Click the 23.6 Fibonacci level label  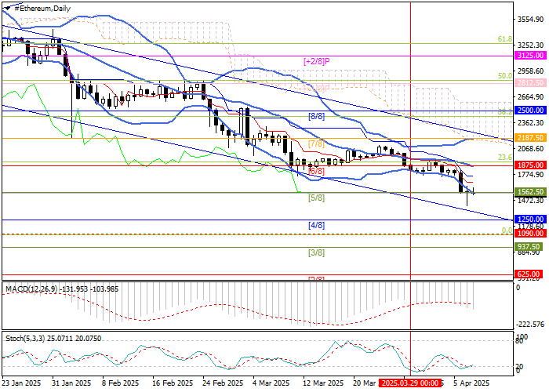pyautogui.click(x=504, y=158)
